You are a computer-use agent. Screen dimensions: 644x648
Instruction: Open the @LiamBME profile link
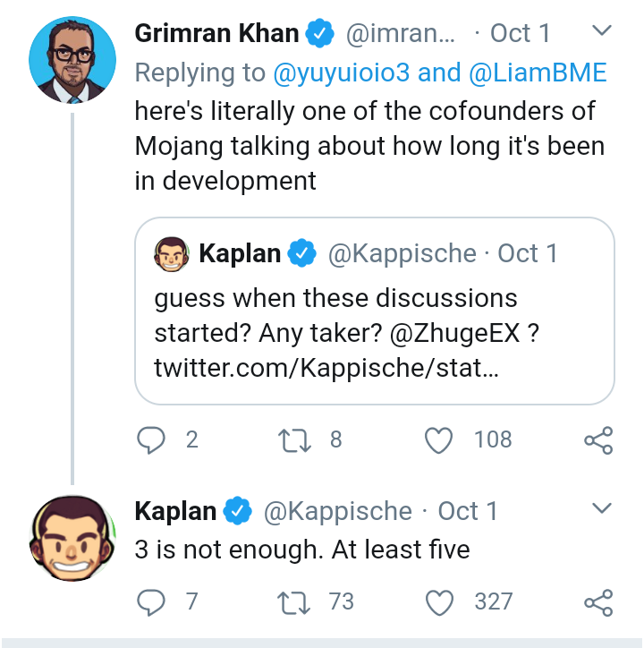(538, 72)
